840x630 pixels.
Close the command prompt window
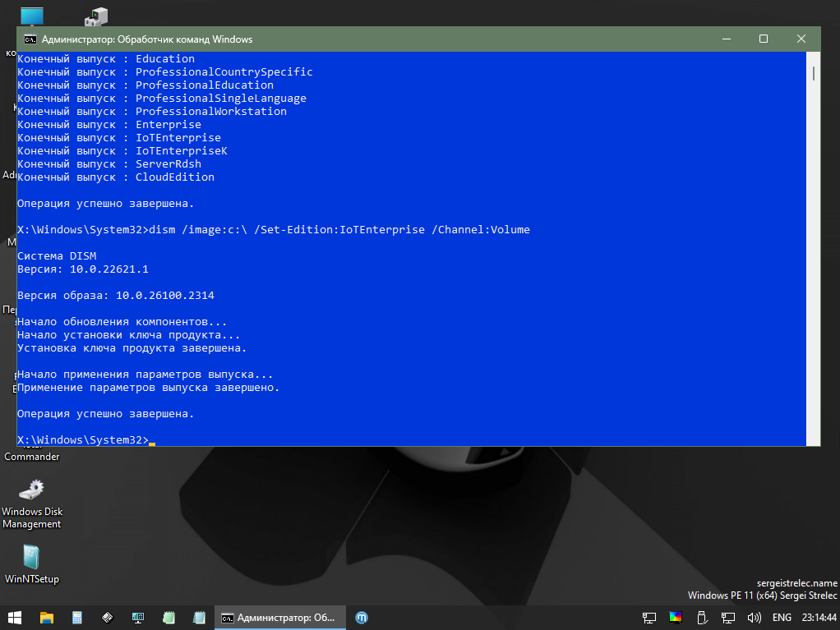click(801, 39)
